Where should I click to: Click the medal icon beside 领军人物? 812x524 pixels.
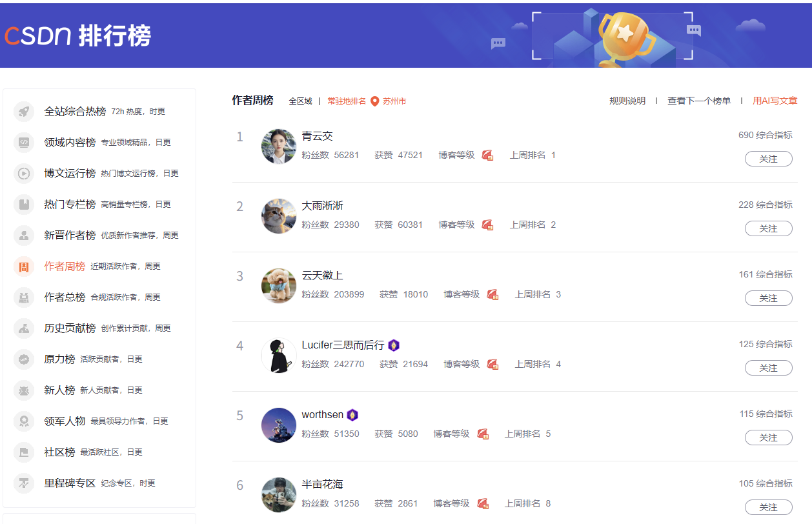24,421
